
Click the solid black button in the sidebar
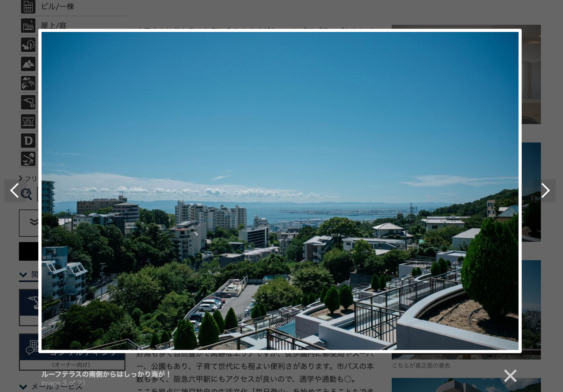point(29,251)
